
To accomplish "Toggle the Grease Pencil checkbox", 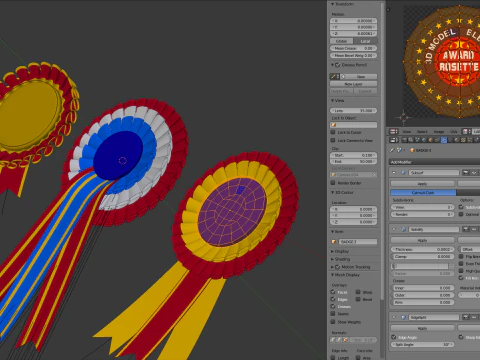I will tap(338, 65).
